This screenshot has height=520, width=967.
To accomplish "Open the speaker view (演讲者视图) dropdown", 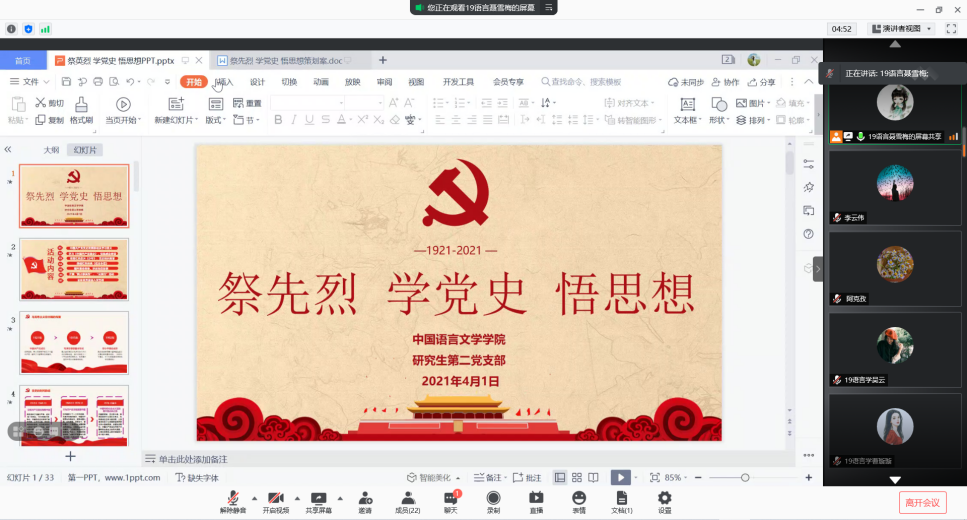I will (902, 28).
